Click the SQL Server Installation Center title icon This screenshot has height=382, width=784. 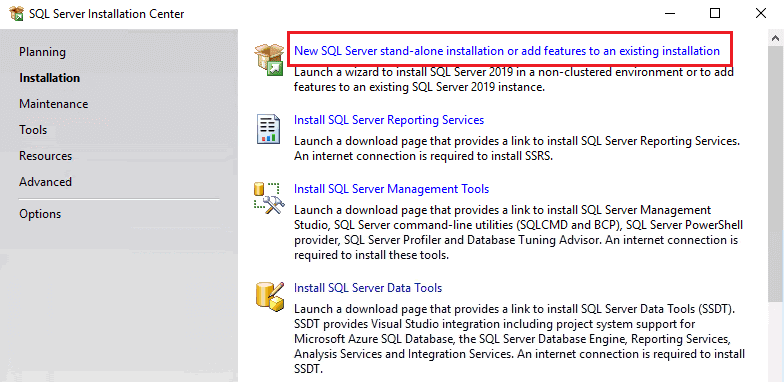pyautogui.click(x=16, y=14)
